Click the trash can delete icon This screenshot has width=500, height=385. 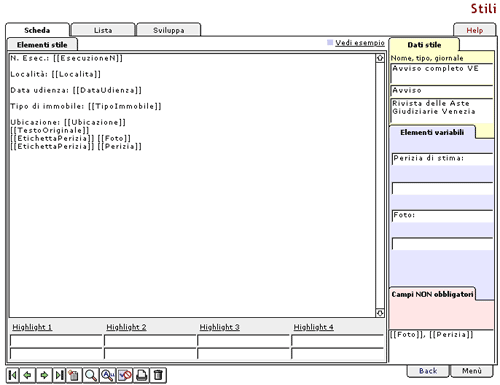point(158,375)
